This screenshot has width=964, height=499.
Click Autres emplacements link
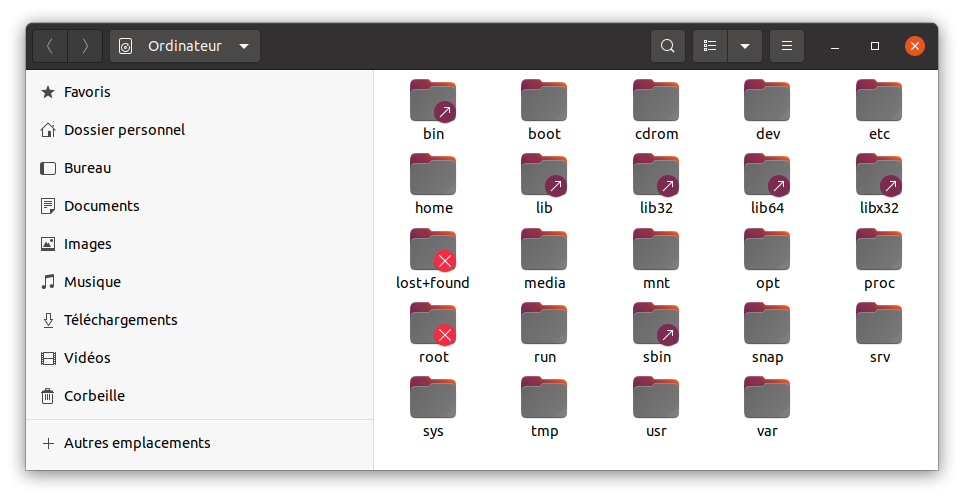tap(137, 442)
